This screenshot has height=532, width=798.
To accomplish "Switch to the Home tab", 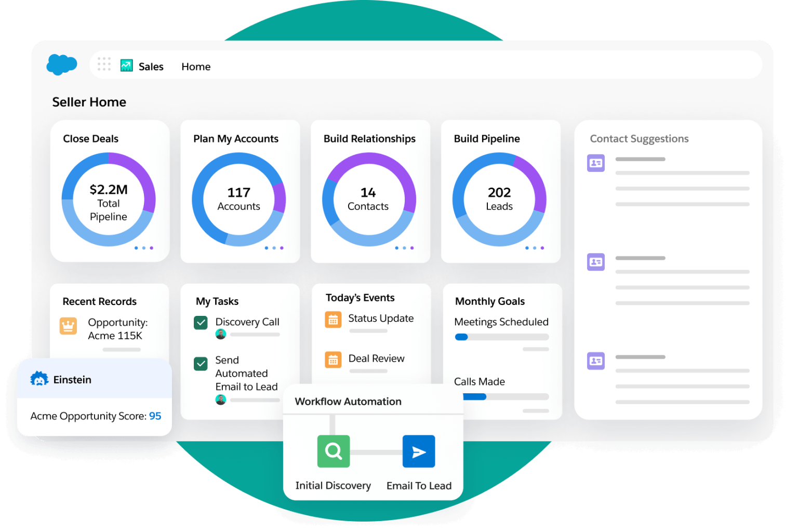I will pos(196,66).
